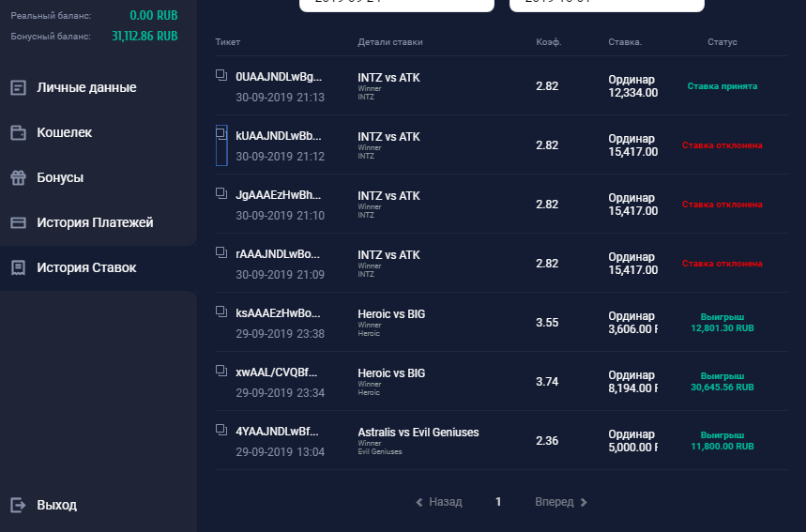Click ticket ID rAAAJNDLwBo...
This screenshot has width=806, height=532.
pyautogui.click(x=278, y=254)
